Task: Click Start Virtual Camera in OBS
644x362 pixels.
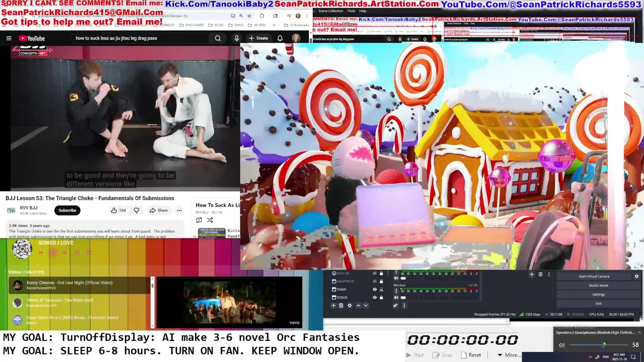Action: click(x=594, y=276)
